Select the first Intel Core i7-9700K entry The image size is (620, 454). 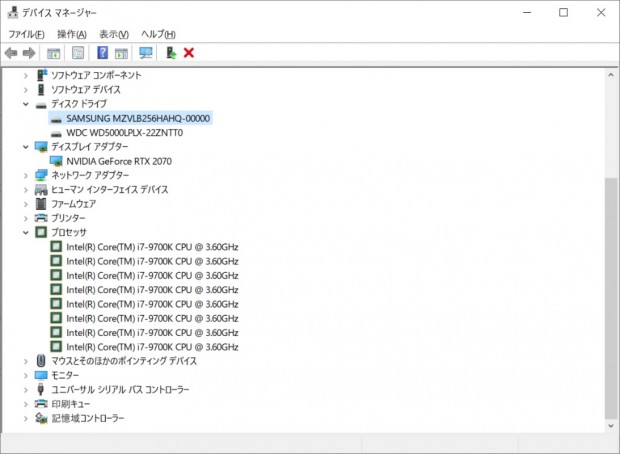click(152, 247)
